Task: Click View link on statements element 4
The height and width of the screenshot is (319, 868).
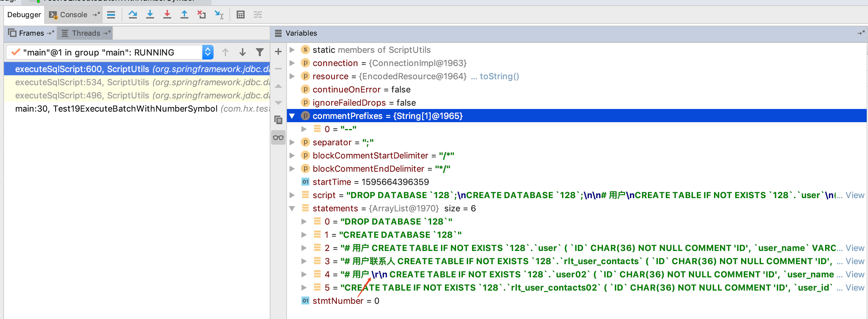Action: pyautogui.click(x=855, y=274)
